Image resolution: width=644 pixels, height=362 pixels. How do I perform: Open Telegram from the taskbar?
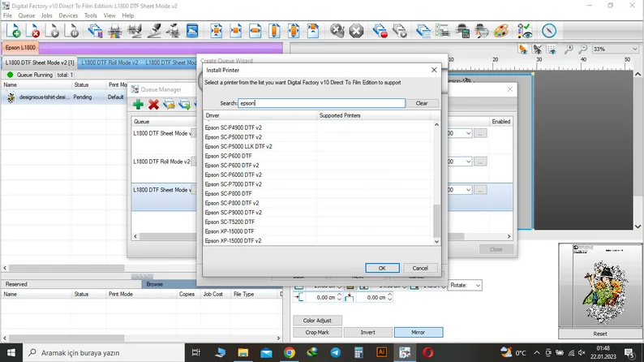pyautogui.click(x=336, y=352)
